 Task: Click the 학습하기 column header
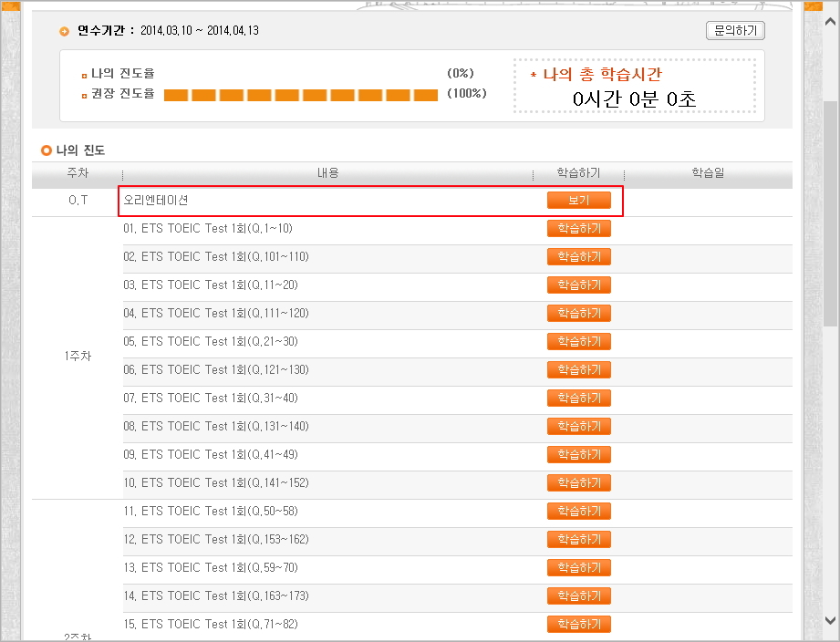pyautogui.click(x=578, y=173)
